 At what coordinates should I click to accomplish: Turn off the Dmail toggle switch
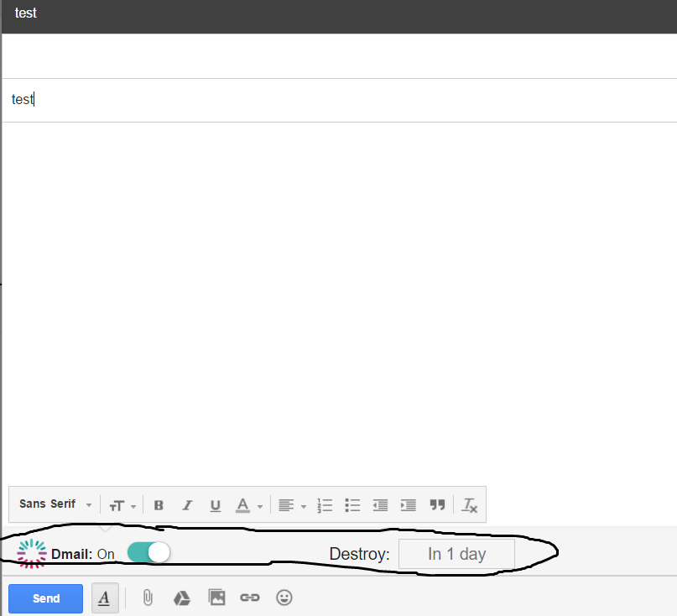(149, 552)
